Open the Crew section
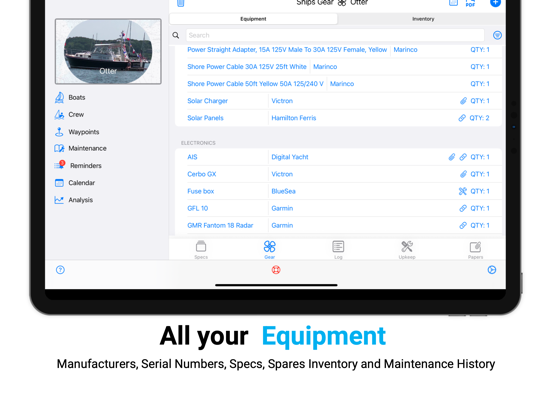Screen dimensions: 552x414 (x=69, y=114)
